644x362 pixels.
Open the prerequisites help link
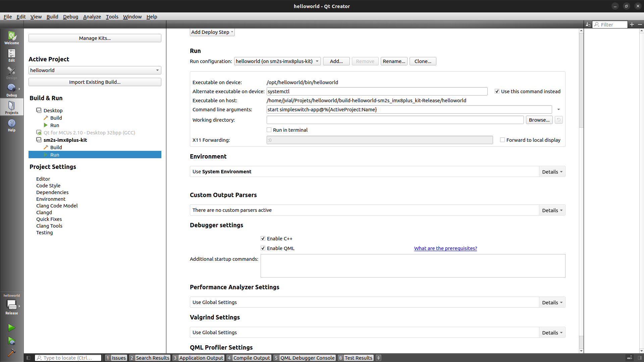445,248
